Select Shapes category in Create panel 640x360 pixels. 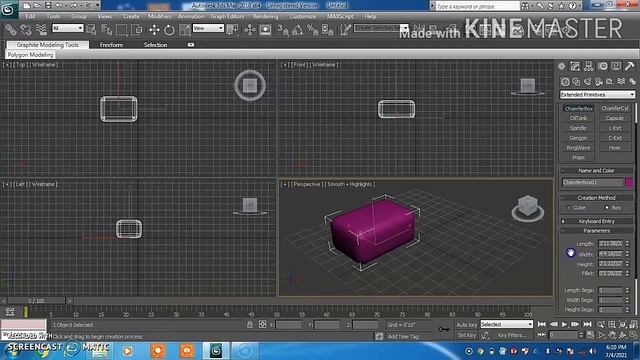click(576, 82)
